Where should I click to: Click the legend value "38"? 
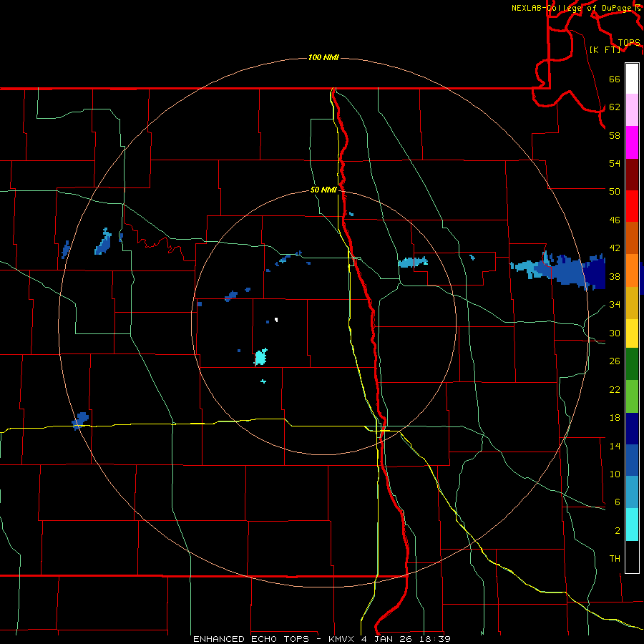pyautogui.click(x=615, y=276)
